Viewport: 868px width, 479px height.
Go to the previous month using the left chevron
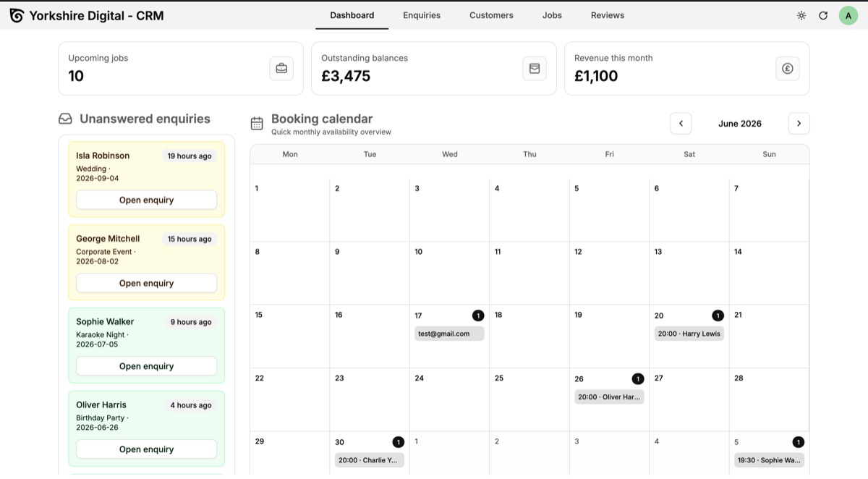(x=681, y=124)
